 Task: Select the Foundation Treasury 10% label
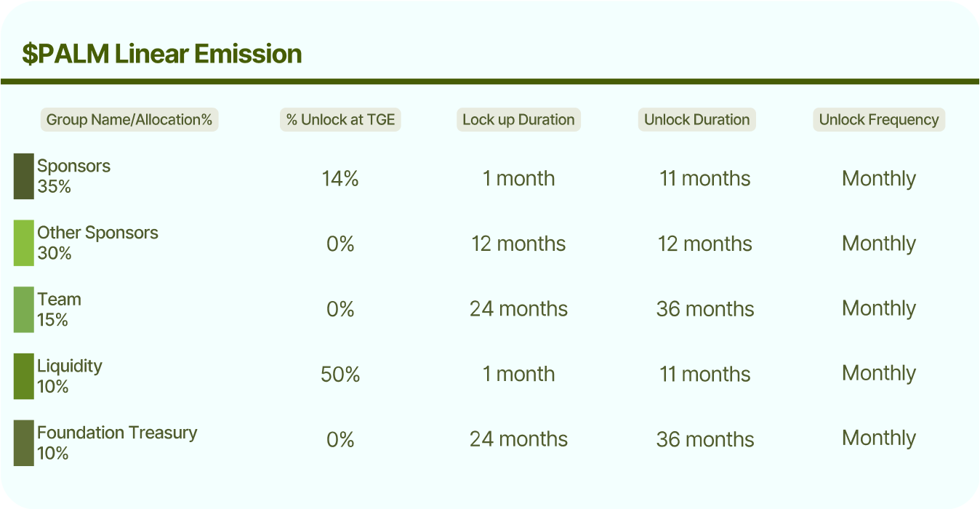coord(117,443)
